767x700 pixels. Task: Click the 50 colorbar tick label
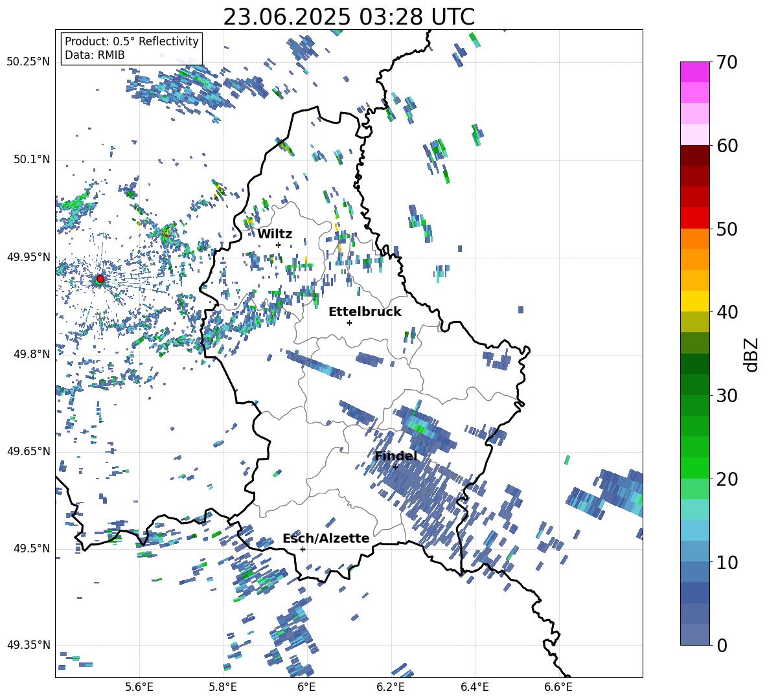coord(727,229)
